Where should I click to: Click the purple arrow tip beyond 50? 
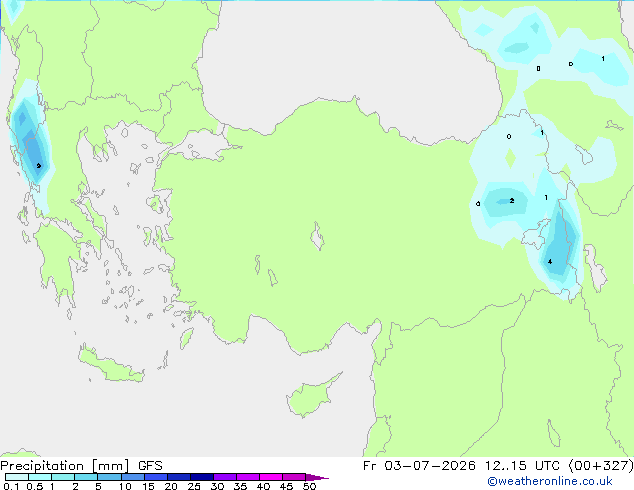(317, 477)
